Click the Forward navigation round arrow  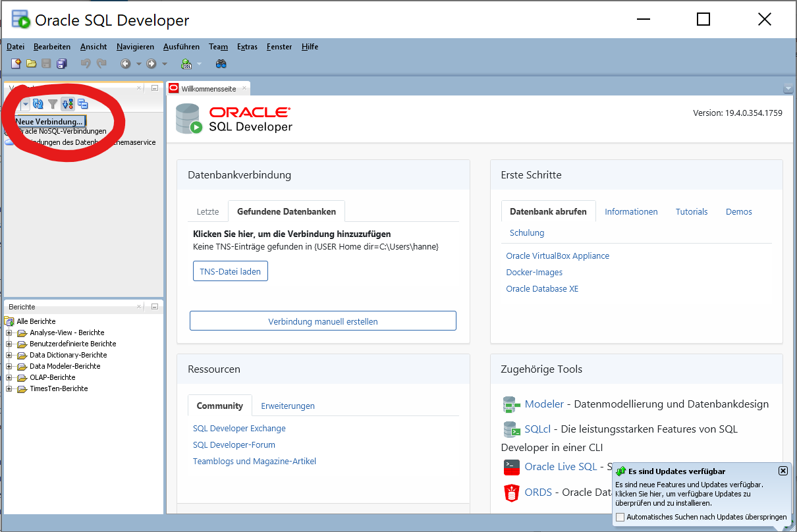tap(151, 64)
